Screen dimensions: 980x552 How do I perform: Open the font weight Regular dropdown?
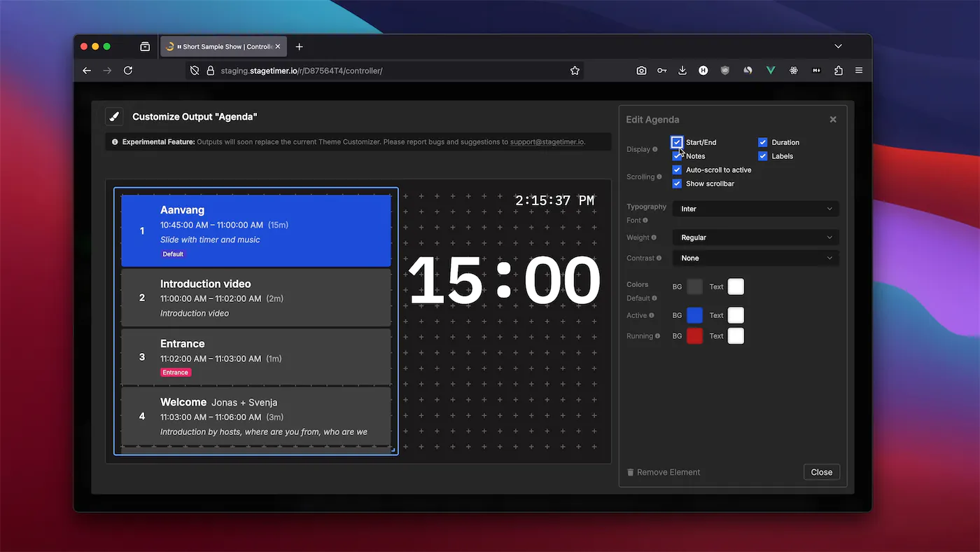(x=755, y=237)
